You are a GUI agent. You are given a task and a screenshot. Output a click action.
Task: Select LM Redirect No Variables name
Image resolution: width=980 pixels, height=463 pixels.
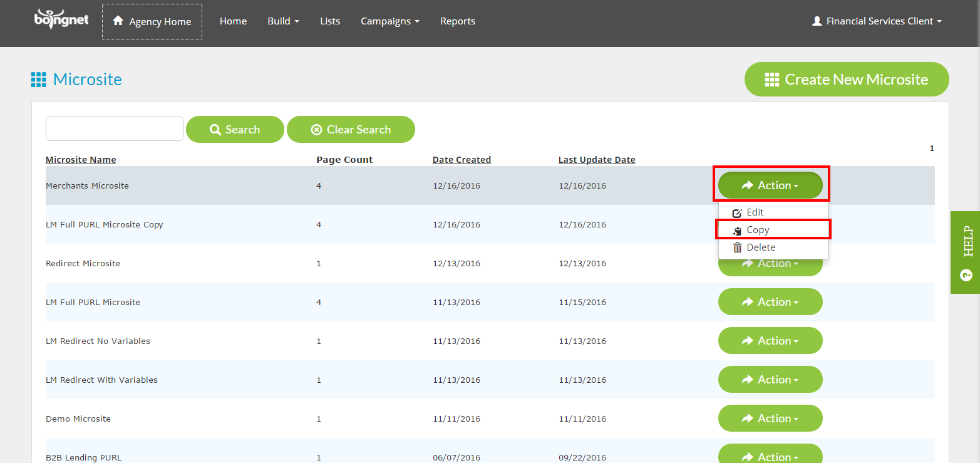pyautogui.click(x=98, y=341)
